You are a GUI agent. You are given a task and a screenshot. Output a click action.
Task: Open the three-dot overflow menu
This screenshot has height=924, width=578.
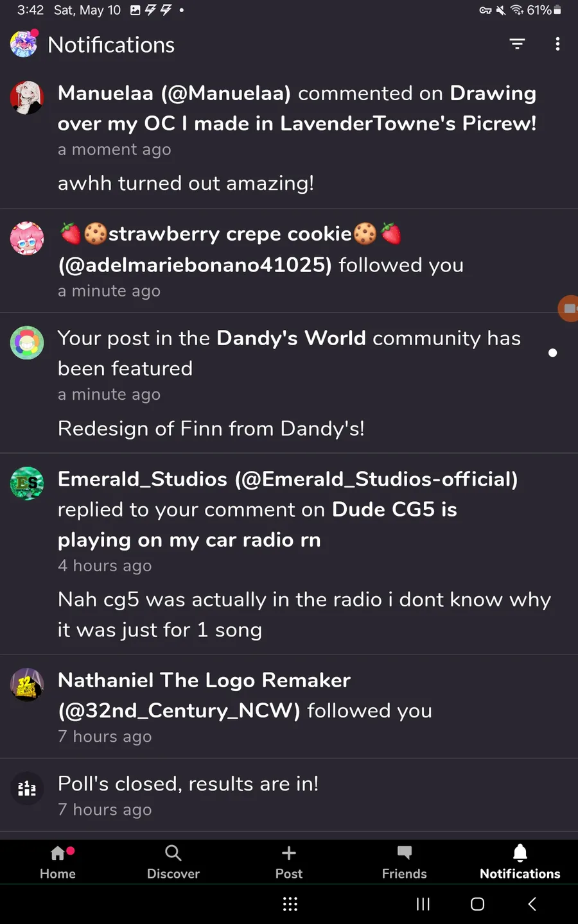click(557, 44)
